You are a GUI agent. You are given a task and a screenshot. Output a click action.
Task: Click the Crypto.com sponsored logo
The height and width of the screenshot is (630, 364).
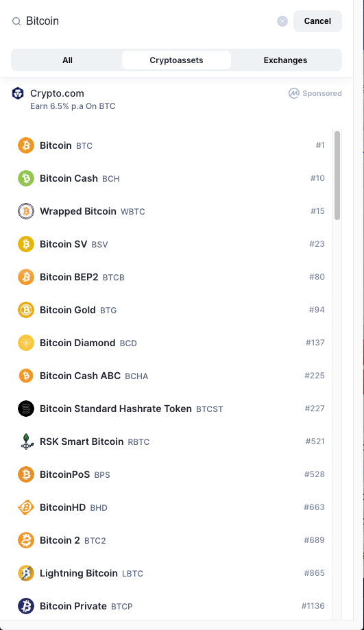(18, 94)
